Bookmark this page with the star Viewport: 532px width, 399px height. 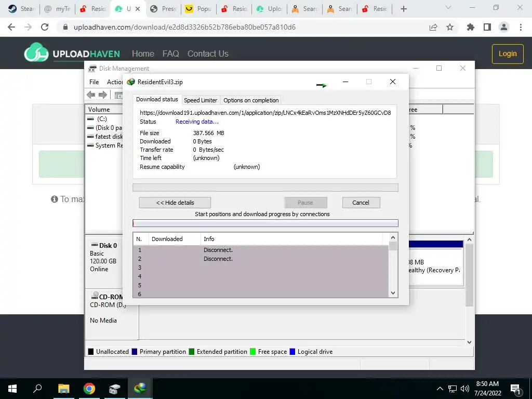point(450,27)
